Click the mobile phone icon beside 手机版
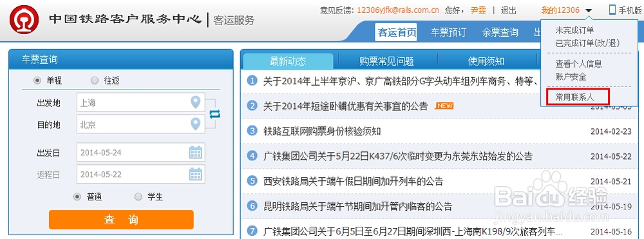 pyautogui.click(x=612, y=10)
